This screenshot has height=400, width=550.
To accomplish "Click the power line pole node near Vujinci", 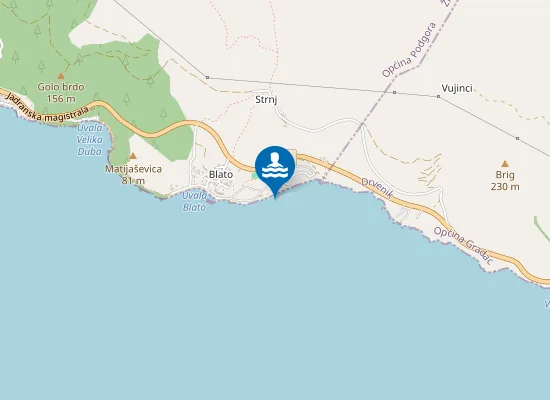I will 438,96.
